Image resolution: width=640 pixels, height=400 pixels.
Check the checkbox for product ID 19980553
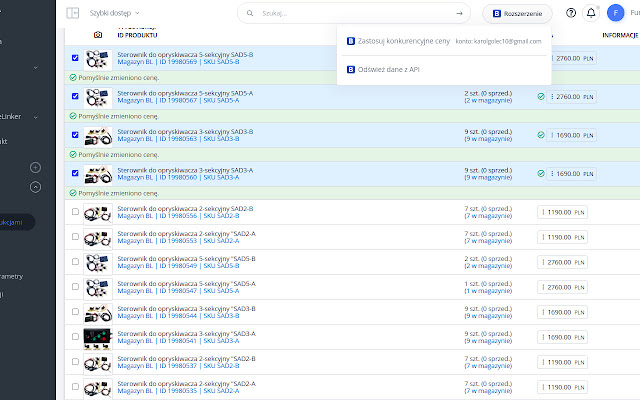pos(75,237)
